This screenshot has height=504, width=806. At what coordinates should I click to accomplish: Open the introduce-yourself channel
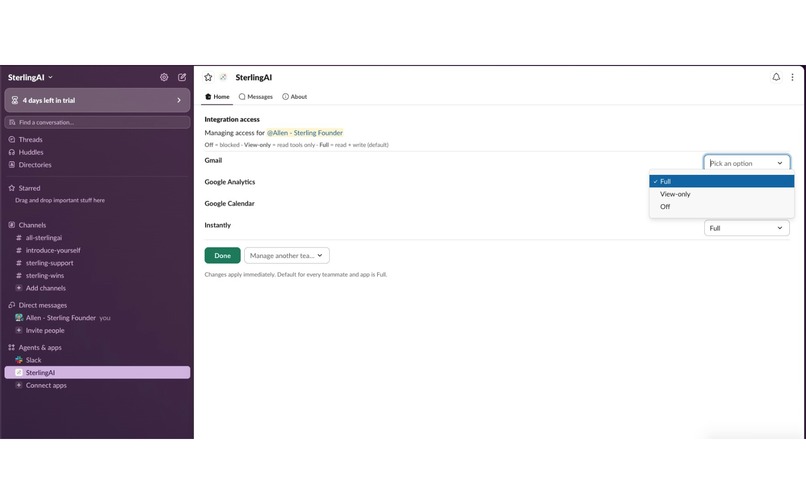53,250
